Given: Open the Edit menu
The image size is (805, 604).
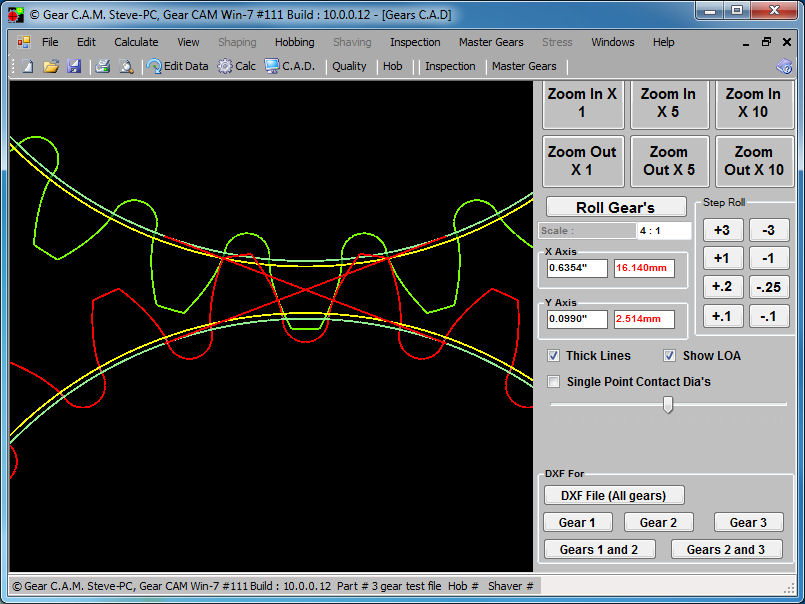Looking at the screenshot, I should 86,42.
